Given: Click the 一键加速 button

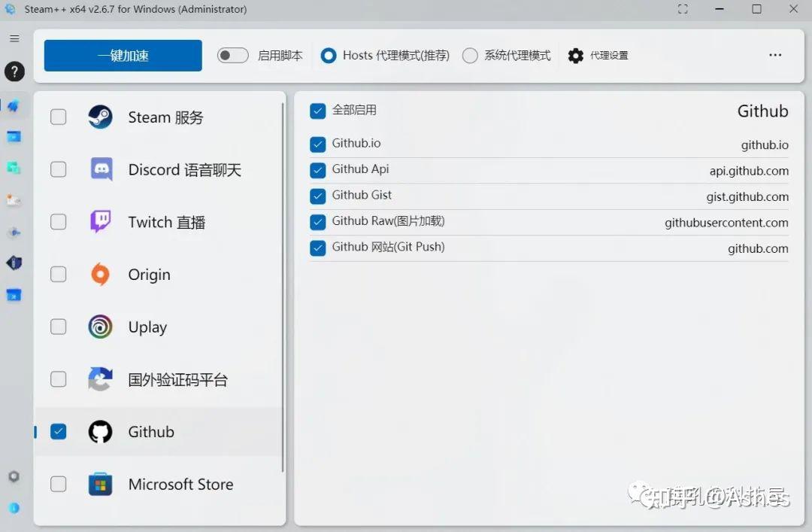Looking at the screenshot, I should 123,56.
